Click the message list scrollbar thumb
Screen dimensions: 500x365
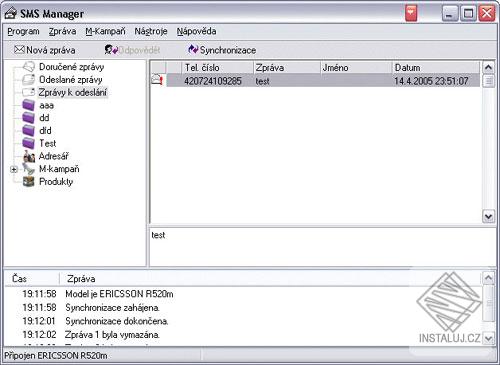488,81
